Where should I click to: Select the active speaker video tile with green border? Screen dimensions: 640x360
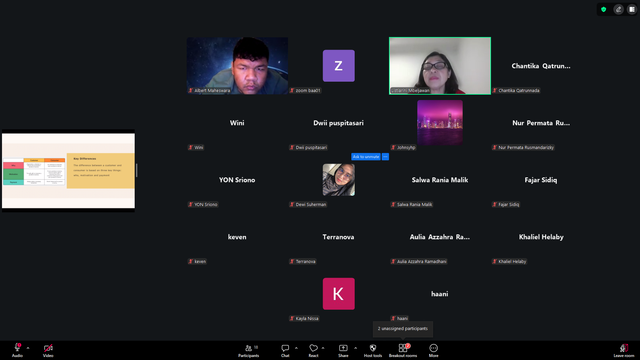click(440, 66)
